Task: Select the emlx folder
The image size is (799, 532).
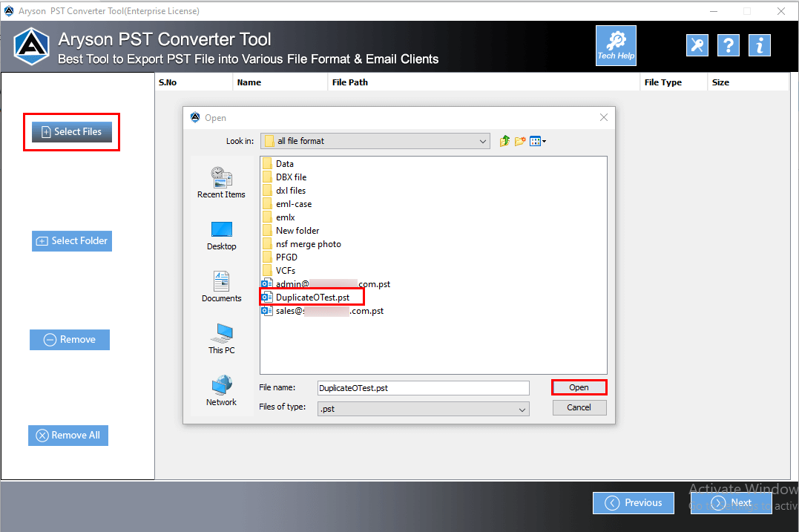Action: point(278,217)
